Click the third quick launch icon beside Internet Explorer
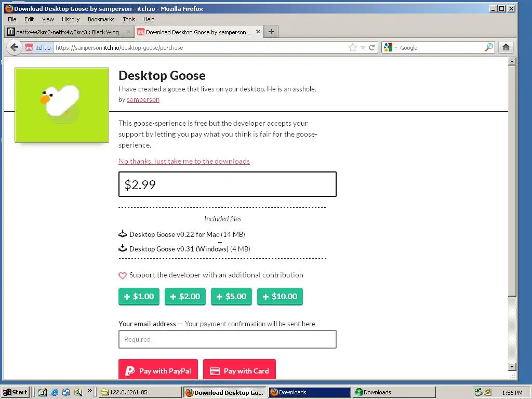 click(66, 392)
